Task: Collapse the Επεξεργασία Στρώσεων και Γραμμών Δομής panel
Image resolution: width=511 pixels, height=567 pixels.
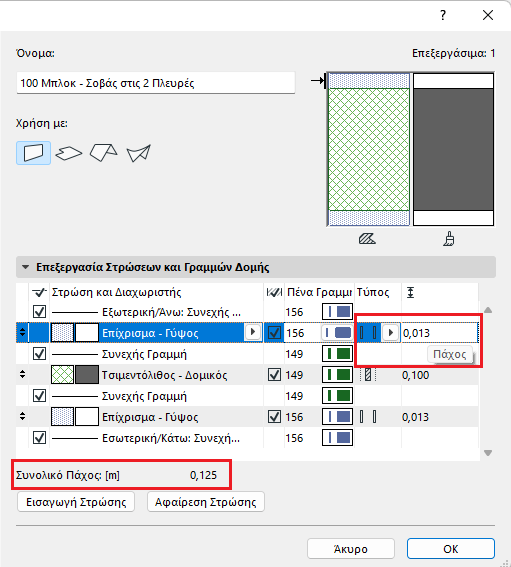Action: pyautogui.click(x=25, y=267)
